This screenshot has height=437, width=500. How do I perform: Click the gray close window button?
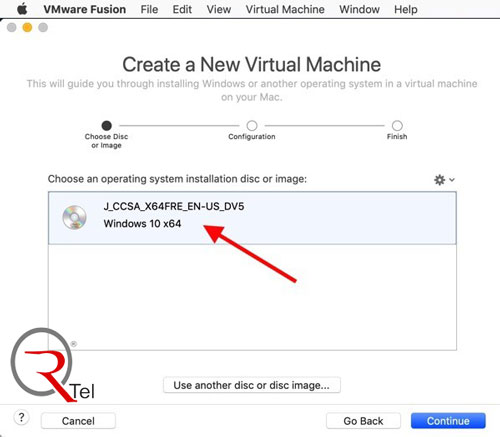point(12,27)
